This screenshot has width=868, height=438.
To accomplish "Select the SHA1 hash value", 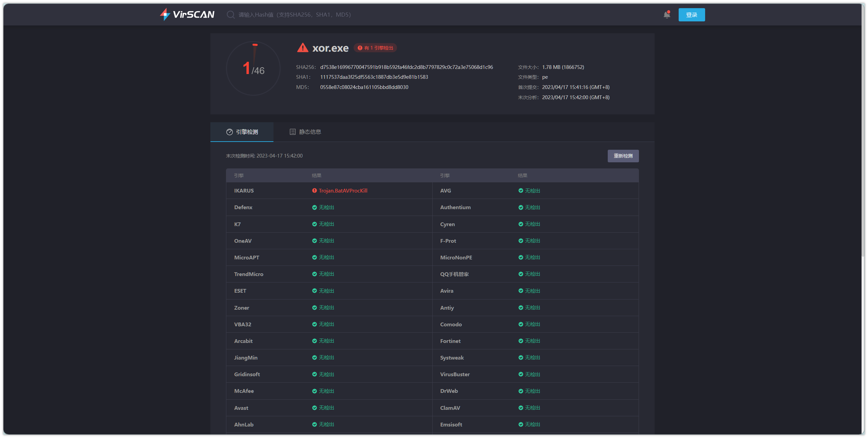I will coord(374,77).
